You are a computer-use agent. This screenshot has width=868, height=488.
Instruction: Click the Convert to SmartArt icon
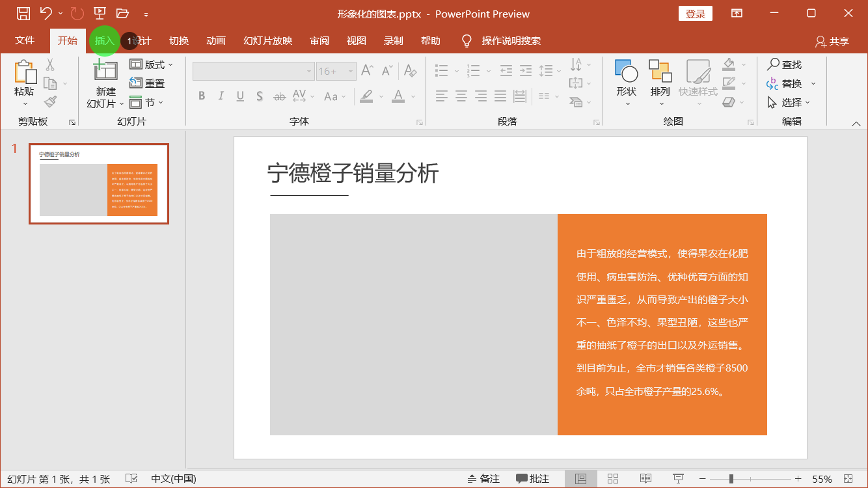(x=576, y=102)
